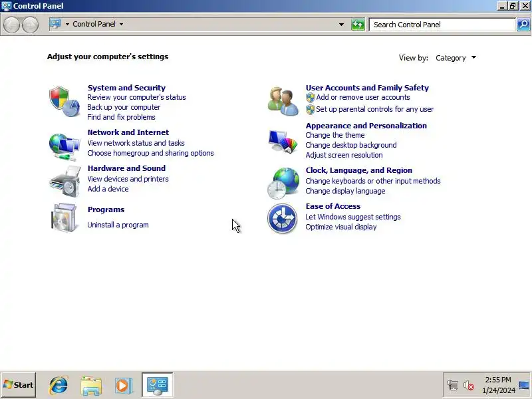532x399 pixels.
Task: Open Ease of Access category heading
Action: [x=333, y=206]
